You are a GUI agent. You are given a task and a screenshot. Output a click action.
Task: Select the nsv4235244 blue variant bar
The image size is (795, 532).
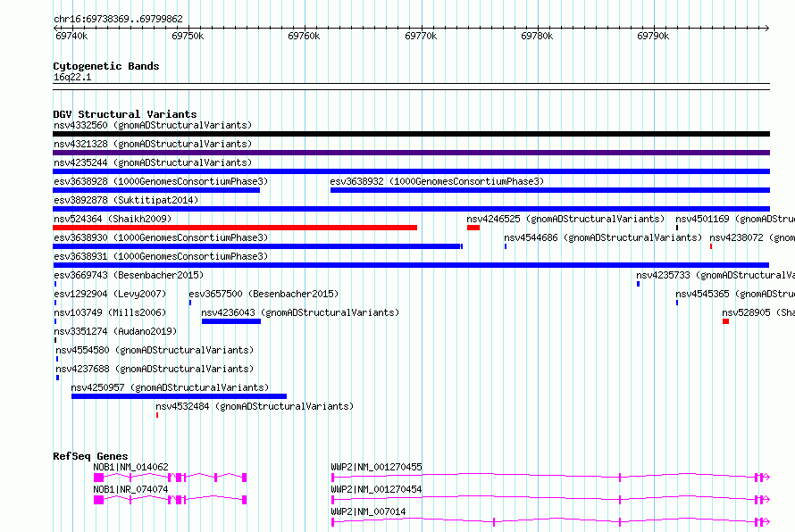click(x=411, y=171)
